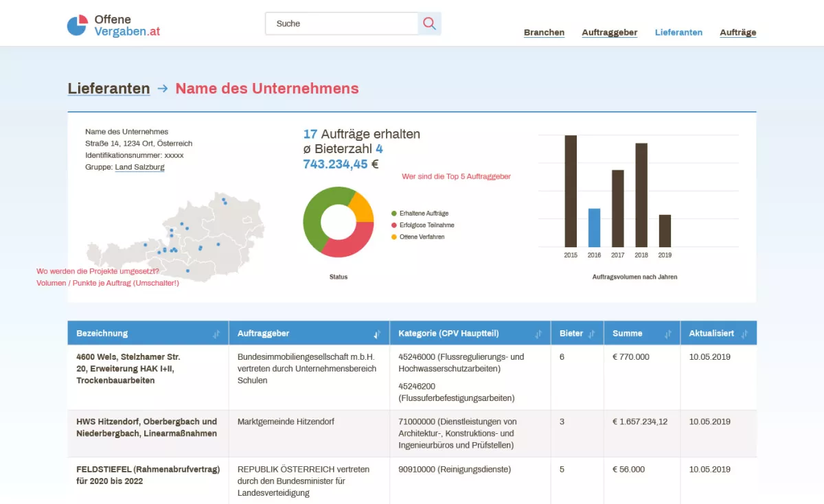824x504 pixels.
Task: Click the search magnifier icon
Action: tap(429, 23)
